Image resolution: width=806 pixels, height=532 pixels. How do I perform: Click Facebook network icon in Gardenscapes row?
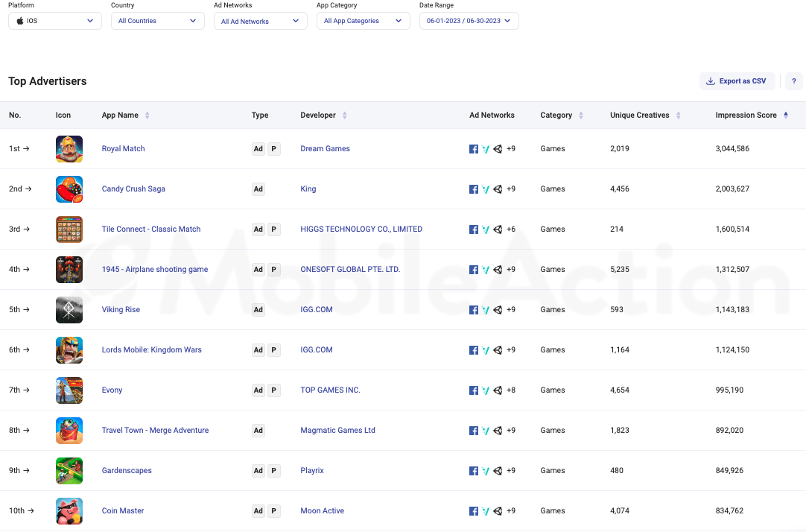(x=474, y=471)
